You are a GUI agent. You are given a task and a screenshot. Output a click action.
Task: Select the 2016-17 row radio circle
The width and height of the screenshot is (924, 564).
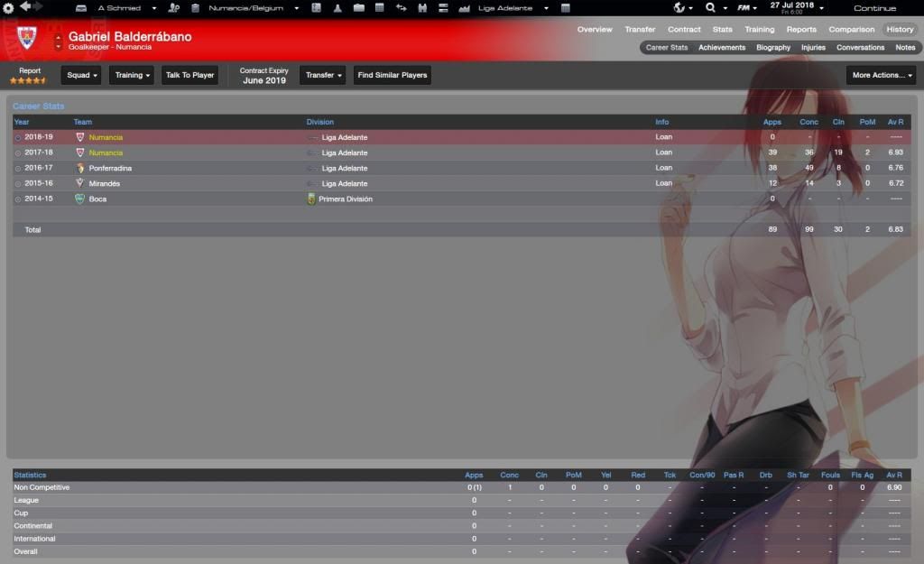click(x=18, y=168)
